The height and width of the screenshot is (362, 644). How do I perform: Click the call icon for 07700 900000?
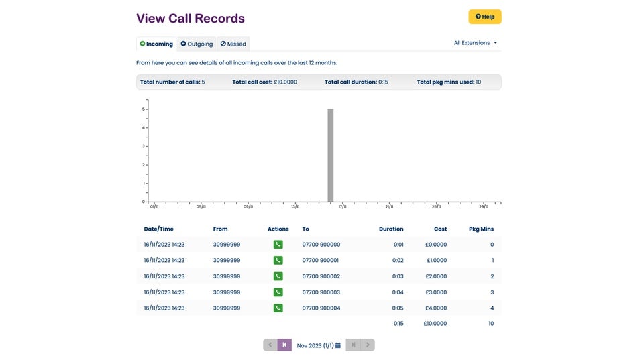278,245
